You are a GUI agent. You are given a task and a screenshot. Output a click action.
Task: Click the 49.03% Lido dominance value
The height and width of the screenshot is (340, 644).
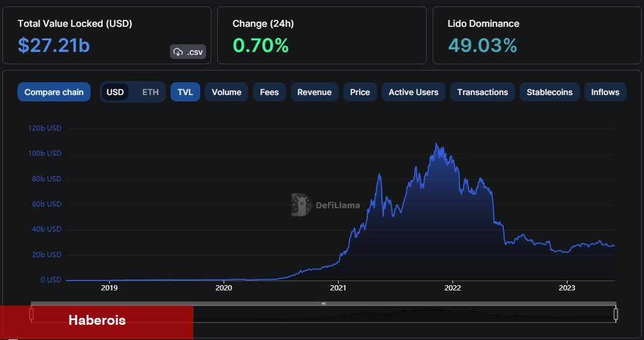[482, 45]
